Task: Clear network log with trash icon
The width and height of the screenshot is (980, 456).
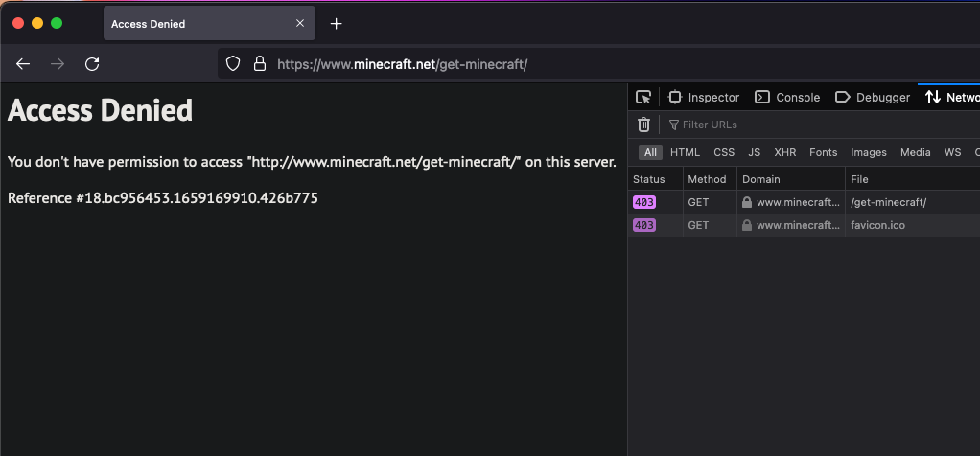Action: 643,125
